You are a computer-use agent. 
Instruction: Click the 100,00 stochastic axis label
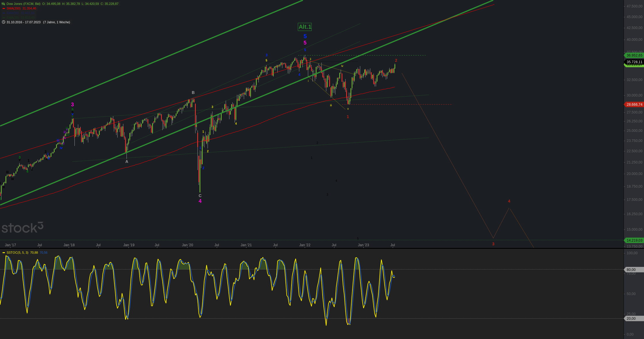pyautogui.click(x=632, y=253)
